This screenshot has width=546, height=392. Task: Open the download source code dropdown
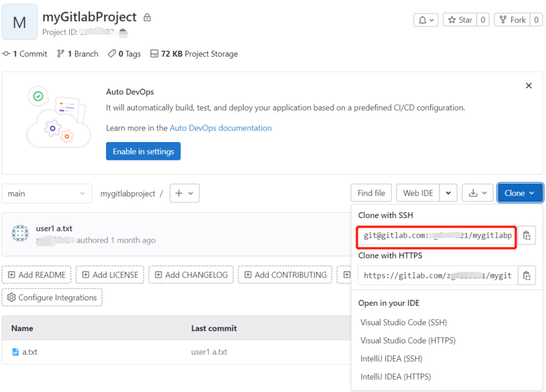(478, 193)
